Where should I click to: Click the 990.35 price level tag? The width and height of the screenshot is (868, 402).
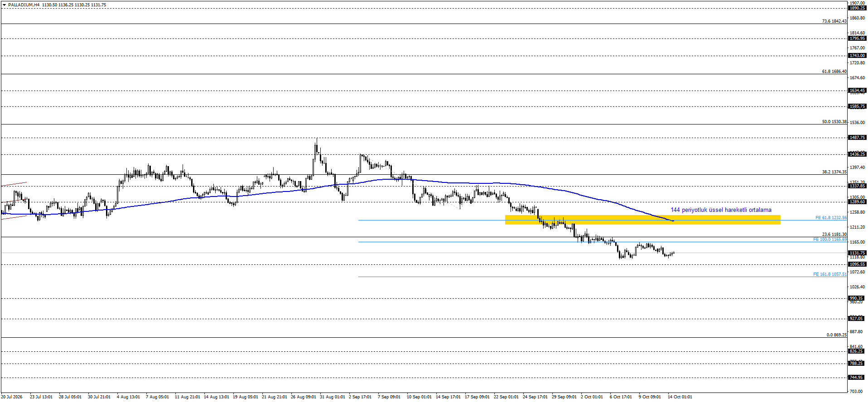tap(857, 298)
